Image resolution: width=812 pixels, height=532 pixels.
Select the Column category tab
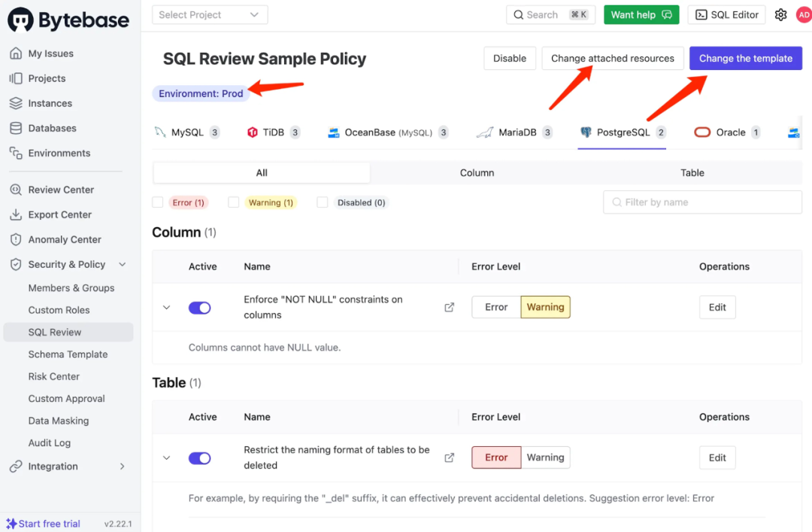point(477,172)
